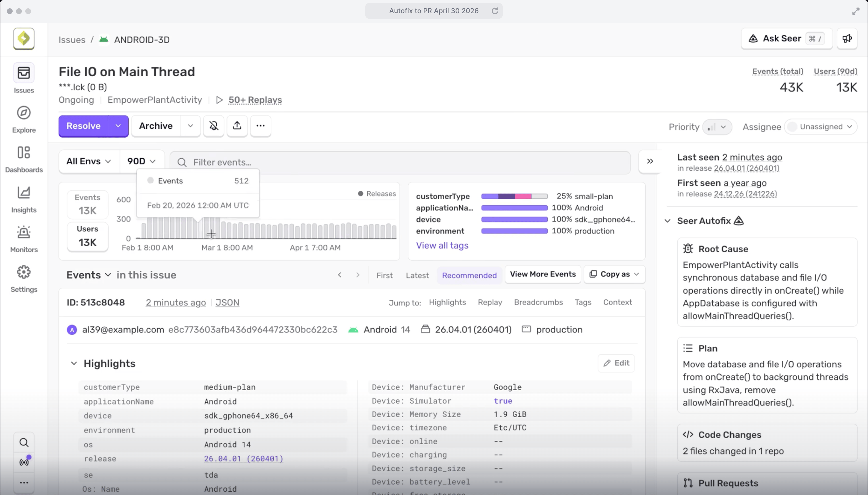Open the Assignee Unassigned dropdown
The height and width of the screenshot is (495, 868).
[x=821, y=127]
